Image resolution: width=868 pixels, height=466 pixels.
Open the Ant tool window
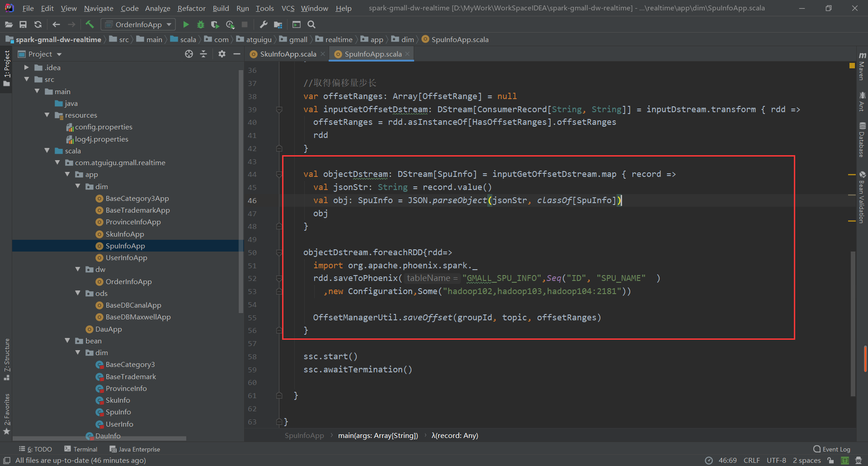click(x=862, y=101)
